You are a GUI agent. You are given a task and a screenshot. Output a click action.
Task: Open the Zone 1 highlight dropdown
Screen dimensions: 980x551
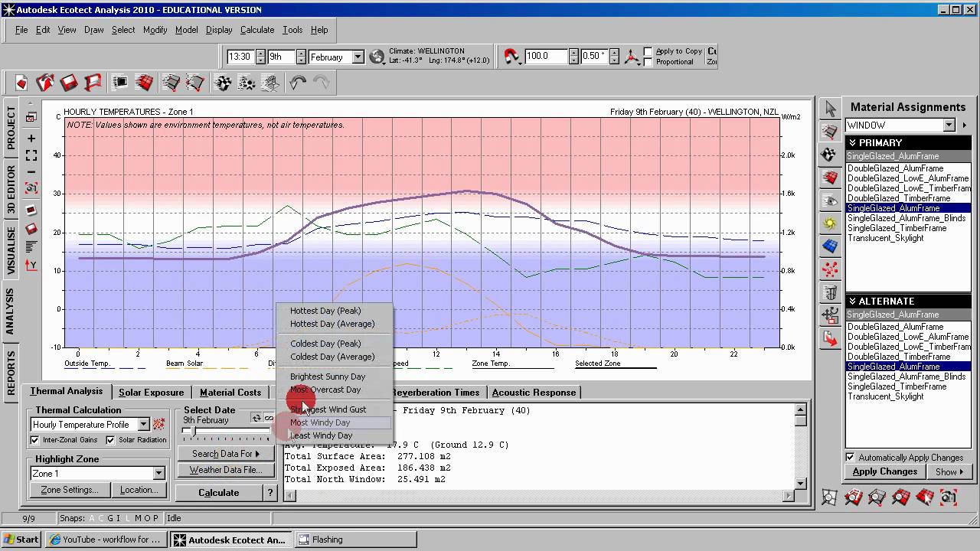coord(158,474)
